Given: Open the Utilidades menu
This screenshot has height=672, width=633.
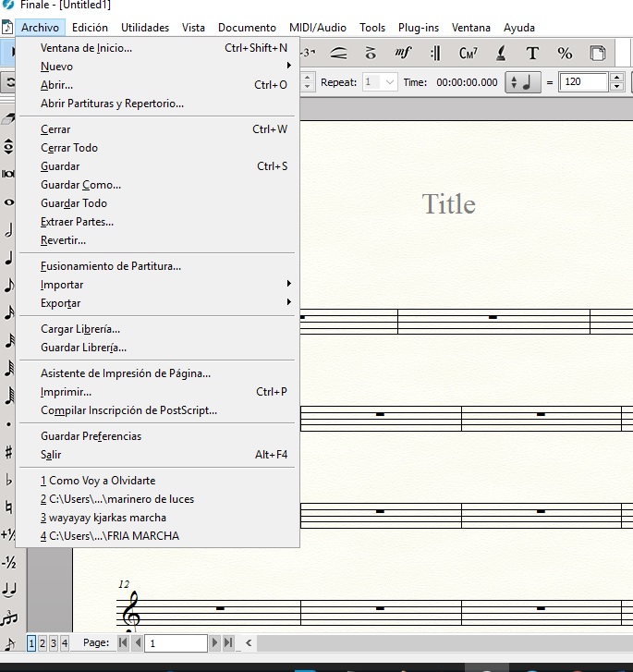Looking at the screenshot, I should 145,28.
